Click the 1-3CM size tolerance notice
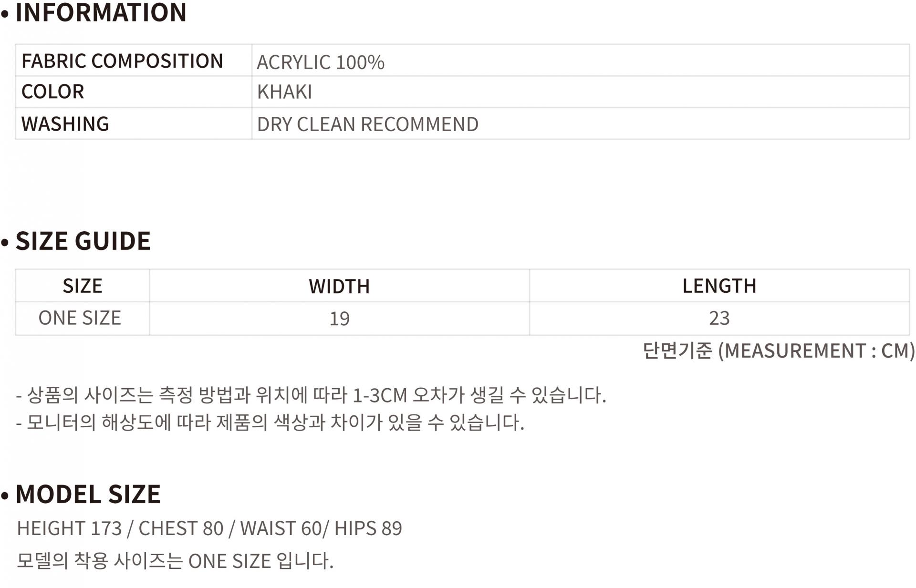The width and height of the screenshot is (916, 588). coord(311,395)
